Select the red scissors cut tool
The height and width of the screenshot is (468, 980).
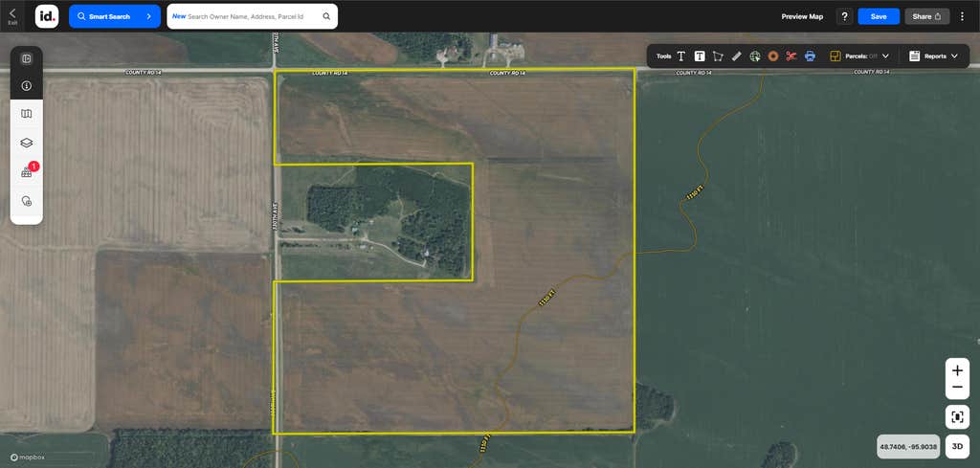791,56
